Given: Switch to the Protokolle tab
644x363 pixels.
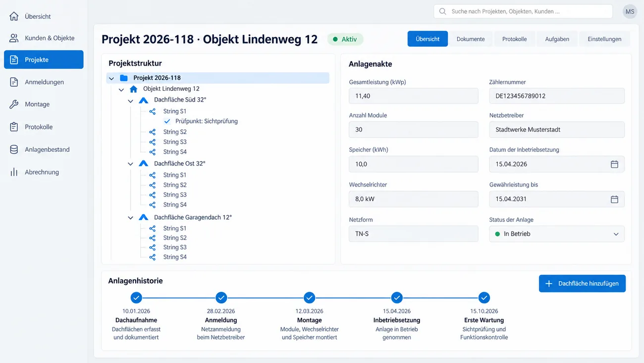Looking at the screenshot, I should pyautogui.click(x=514, y=39).
